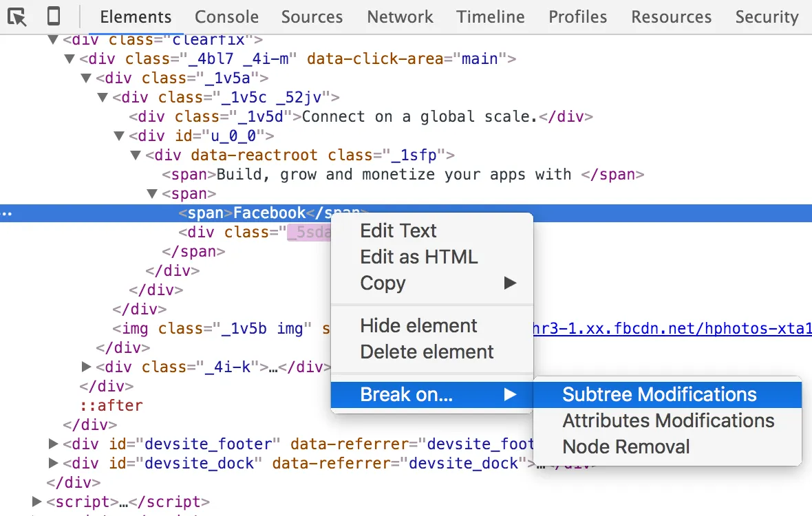Open the fbcdn.net image source link
This screenshot has width=812, height=516.
click(x=671, y=329)
